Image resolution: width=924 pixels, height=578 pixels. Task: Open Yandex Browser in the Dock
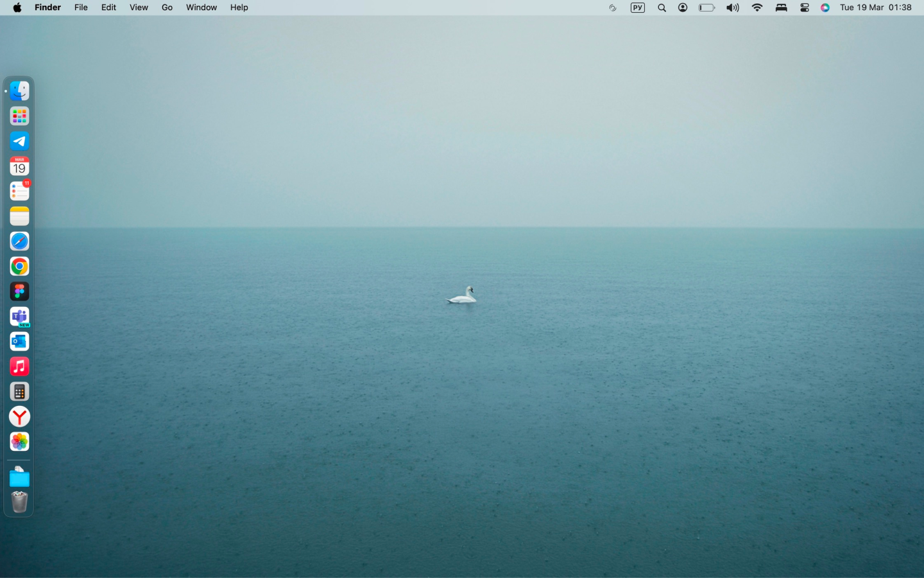coord(19,417)
